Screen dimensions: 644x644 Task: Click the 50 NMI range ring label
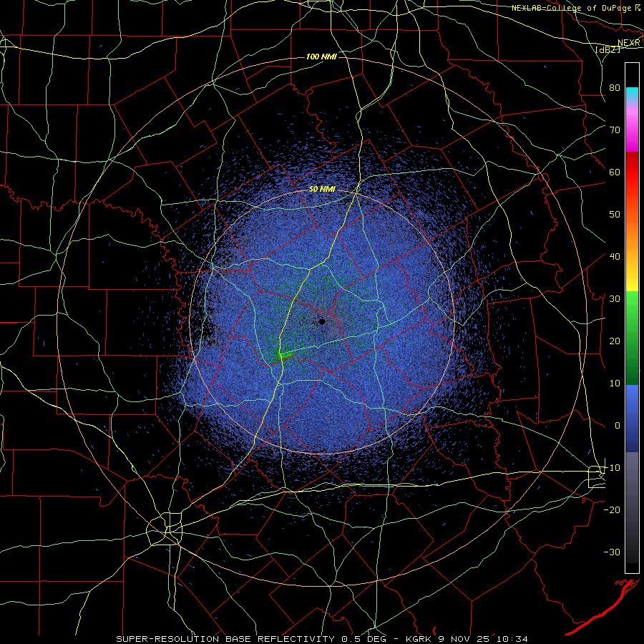tap(323, 189)
